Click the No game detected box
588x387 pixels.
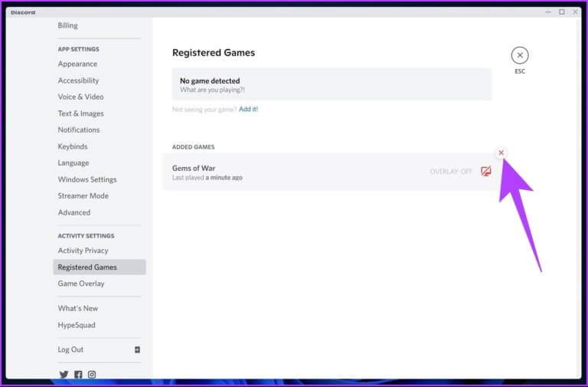pos(332,84)
